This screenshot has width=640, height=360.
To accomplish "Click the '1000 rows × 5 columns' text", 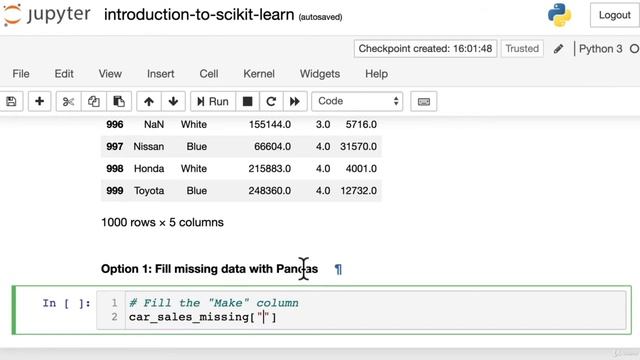I will click(162, 222).
